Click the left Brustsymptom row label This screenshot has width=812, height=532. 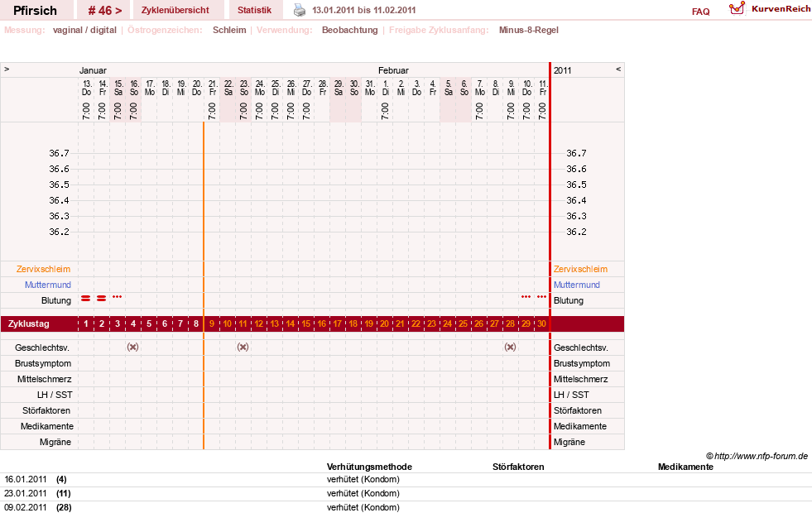(43, 363)
